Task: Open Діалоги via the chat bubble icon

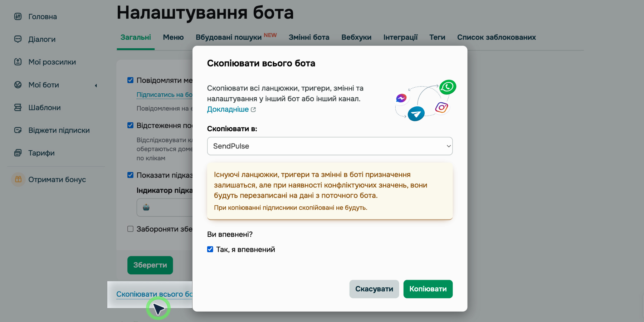Action: [18, 39]
